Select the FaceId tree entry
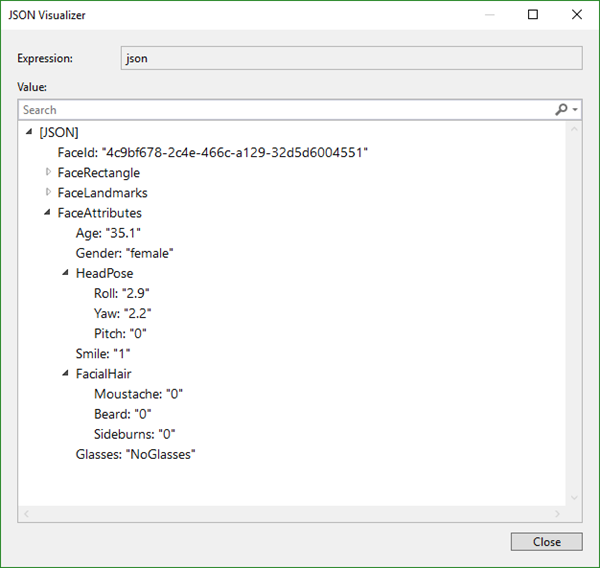600x568 pixels. point(213,152)
